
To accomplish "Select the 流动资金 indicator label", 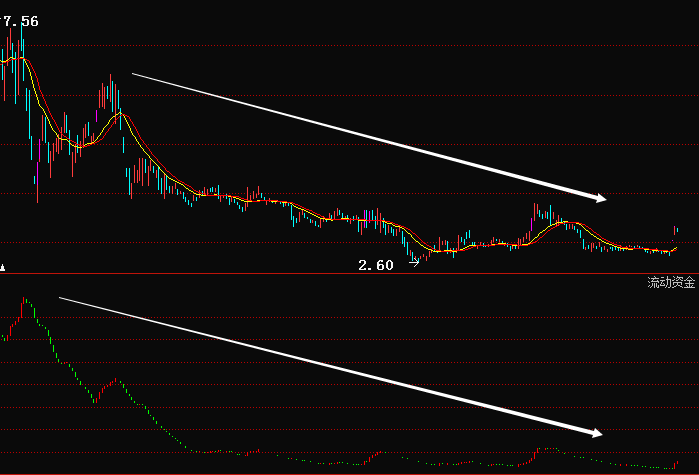I will pyautogui.click(x=670, y=283).
